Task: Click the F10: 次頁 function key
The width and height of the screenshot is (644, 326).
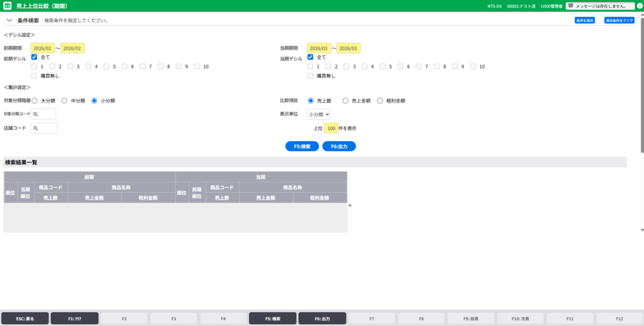Action: (520, 318)
